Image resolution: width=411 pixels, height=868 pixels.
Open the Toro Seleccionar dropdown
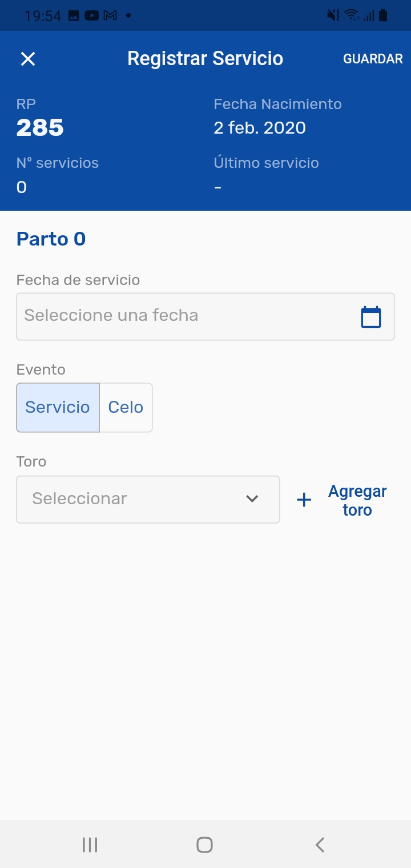[148, 499]
